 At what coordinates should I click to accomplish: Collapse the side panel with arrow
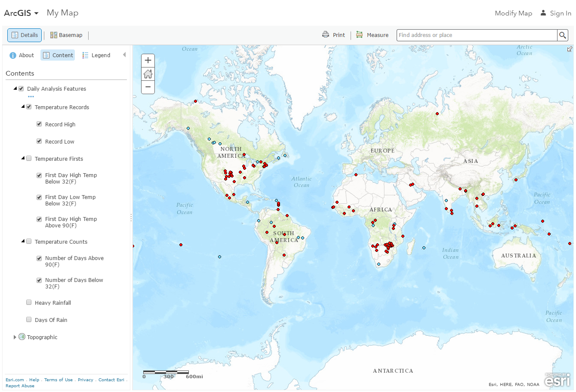click(124, 55)
